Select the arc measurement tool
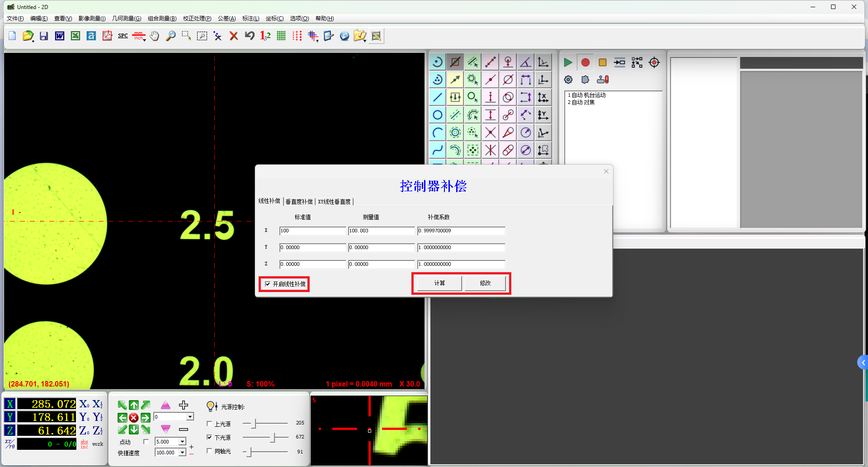 coord(438,132)
